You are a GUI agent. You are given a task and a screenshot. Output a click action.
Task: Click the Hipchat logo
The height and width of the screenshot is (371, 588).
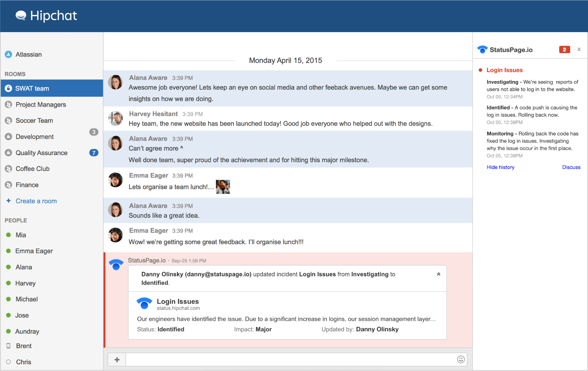(46, 16)
